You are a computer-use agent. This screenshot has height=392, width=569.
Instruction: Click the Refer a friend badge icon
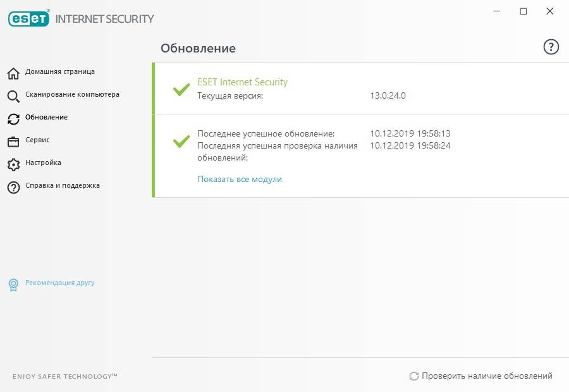[x=13, y=285]
